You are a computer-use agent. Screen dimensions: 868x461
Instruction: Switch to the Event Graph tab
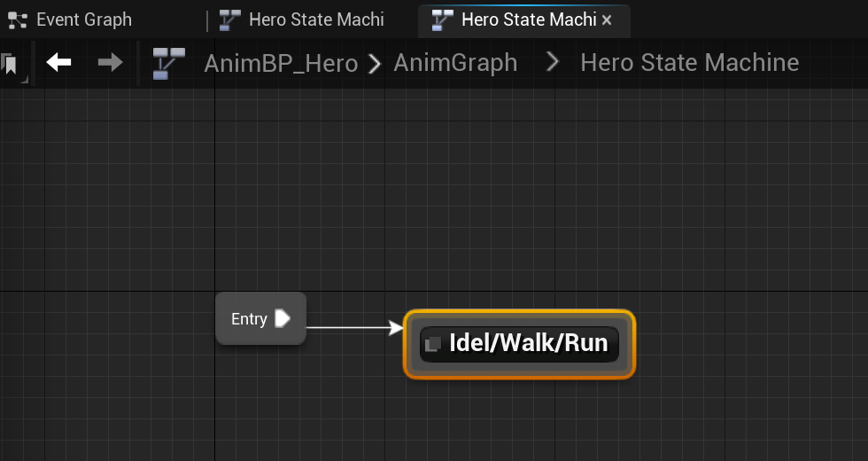(83, 20)
